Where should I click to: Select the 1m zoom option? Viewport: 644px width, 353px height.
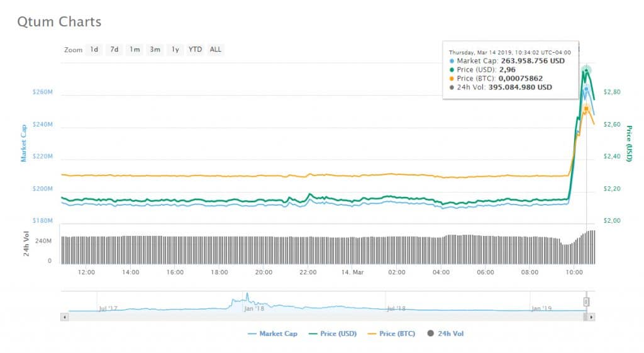pos(135,49)
